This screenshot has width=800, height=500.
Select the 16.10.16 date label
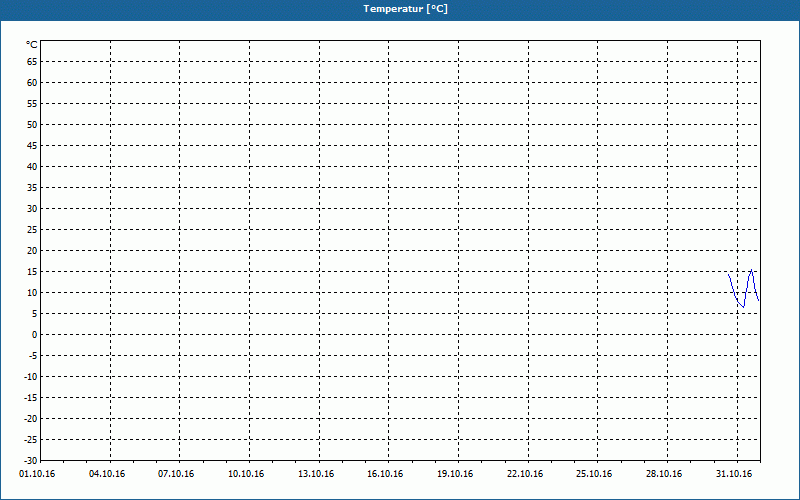pyautogui.click(x=385, y=474)
